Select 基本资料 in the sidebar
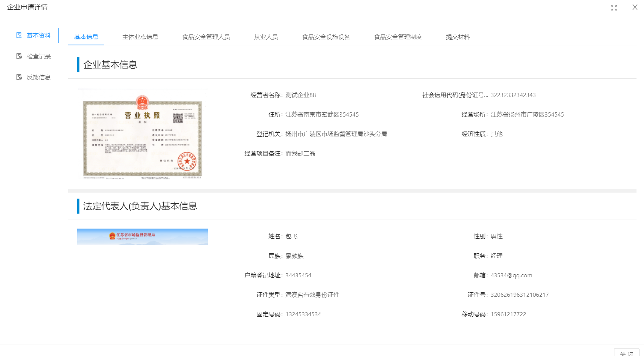The height and width of the screenshot is (356, 644). pyautogui.click(x=38, y=35)
